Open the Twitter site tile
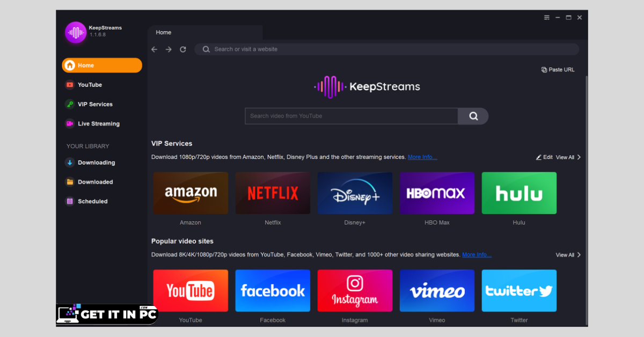 pyautogui.click(x=519, y=291)
